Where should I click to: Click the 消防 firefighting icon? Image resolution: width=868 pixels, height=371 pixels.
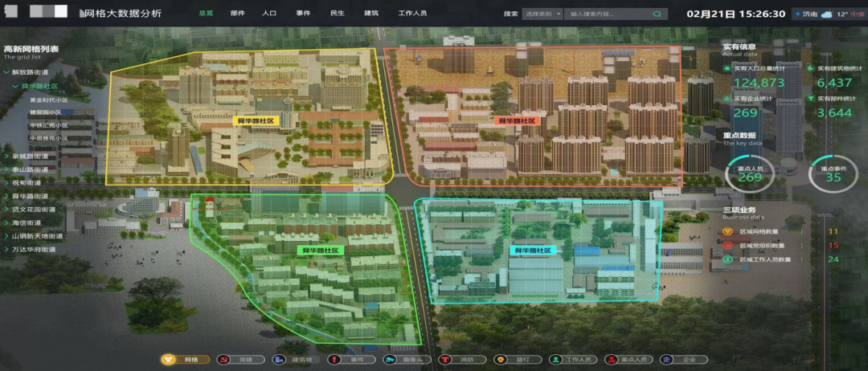(445, 360)
